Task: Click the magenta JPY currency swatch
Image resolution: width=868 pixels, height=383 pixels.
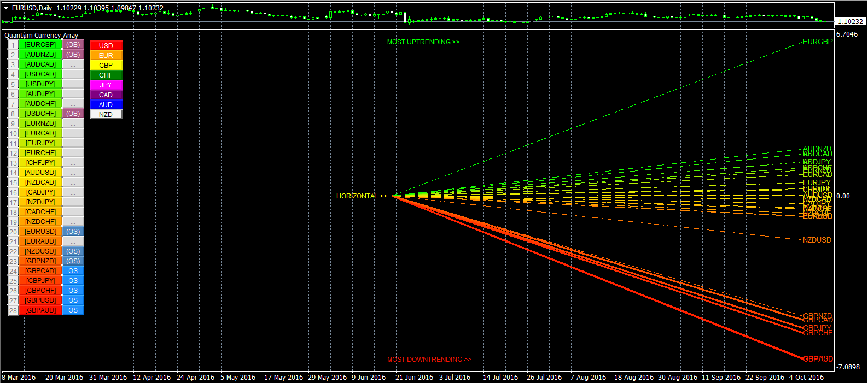Action: (x=106, y=85)
